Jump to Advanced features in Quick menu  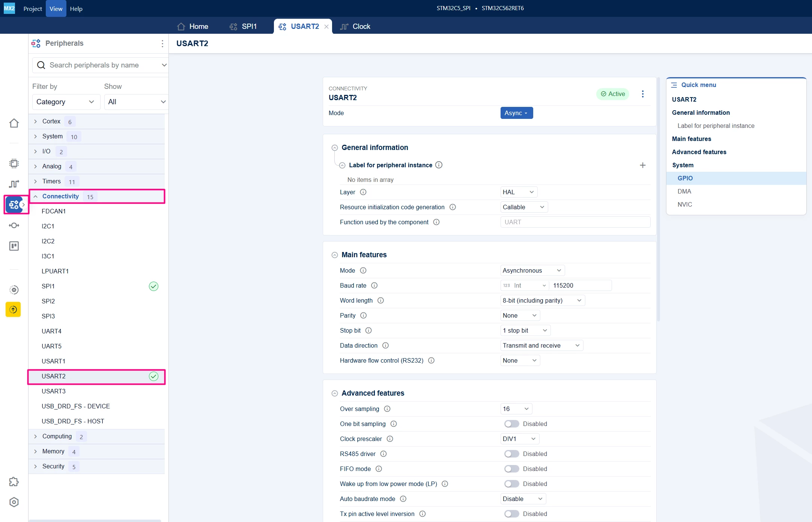click(699, 152)
